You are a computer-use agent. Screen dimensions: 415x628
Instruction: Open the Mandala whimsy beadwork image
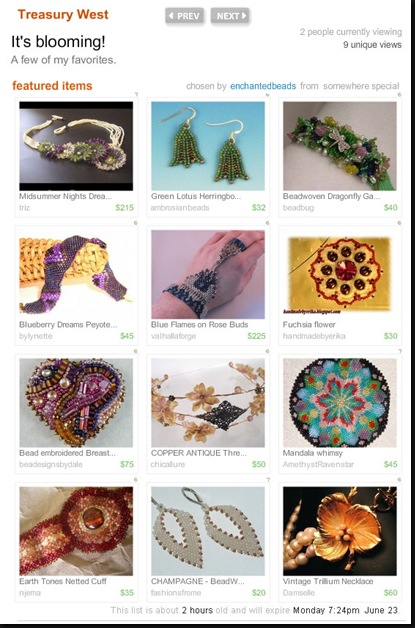click(x=340, y=403)
